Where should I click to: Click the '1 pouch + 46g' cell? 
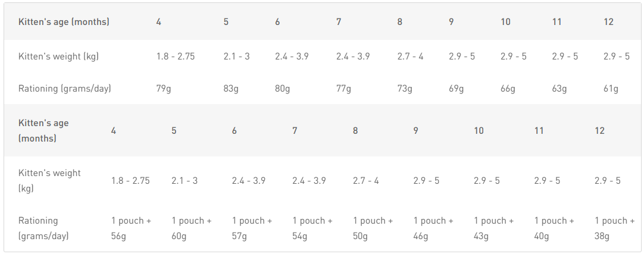[x=433, y=228]
